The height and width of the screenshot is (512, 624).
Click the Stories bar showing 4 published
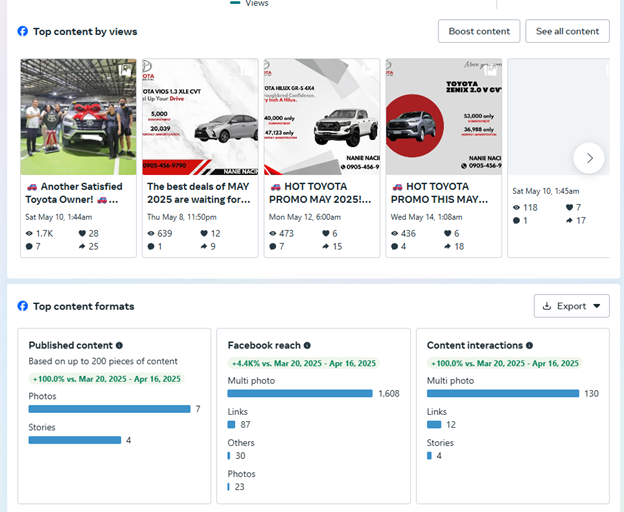coord(75,440)
